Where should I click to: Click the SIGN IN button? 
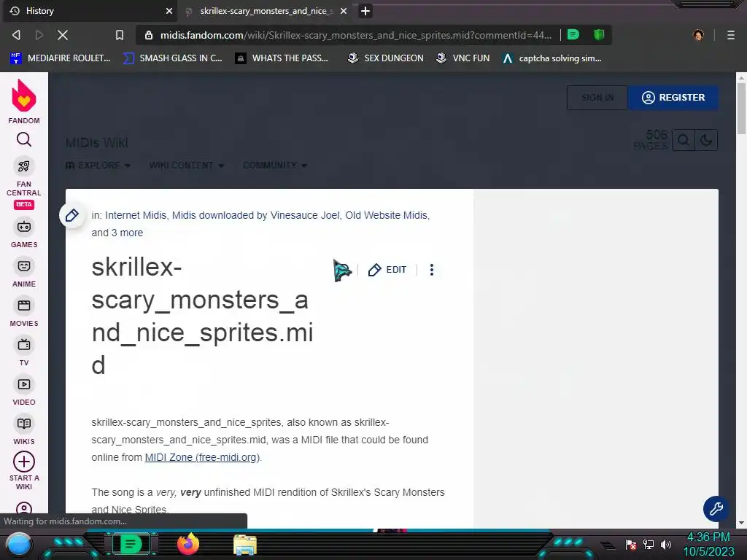(597, 98)
